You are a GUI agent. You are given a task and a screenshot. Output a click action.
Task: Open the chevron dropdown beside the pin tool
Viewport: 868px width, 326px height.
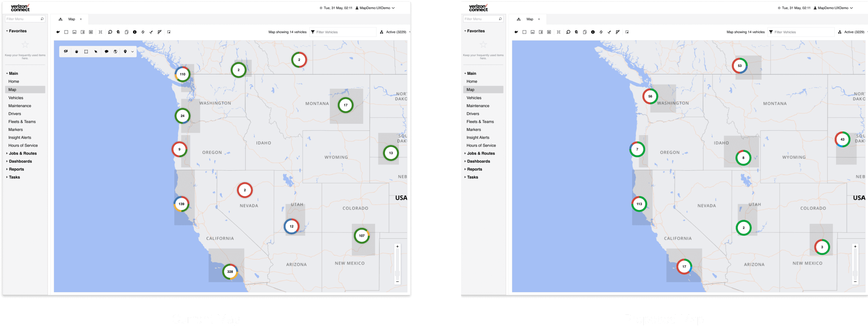pyautogui.click(x=132, y=52)
